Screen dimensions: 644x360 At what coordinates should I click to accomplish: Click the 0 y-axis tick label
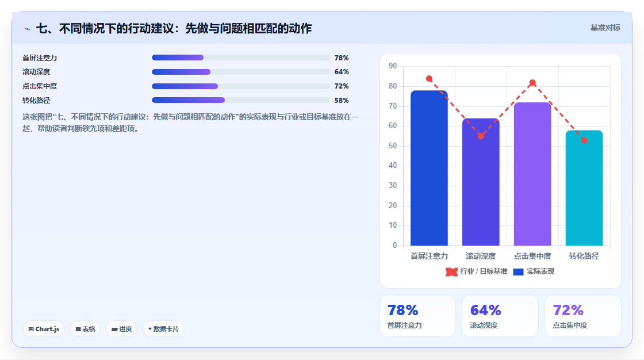click(394, 246)
